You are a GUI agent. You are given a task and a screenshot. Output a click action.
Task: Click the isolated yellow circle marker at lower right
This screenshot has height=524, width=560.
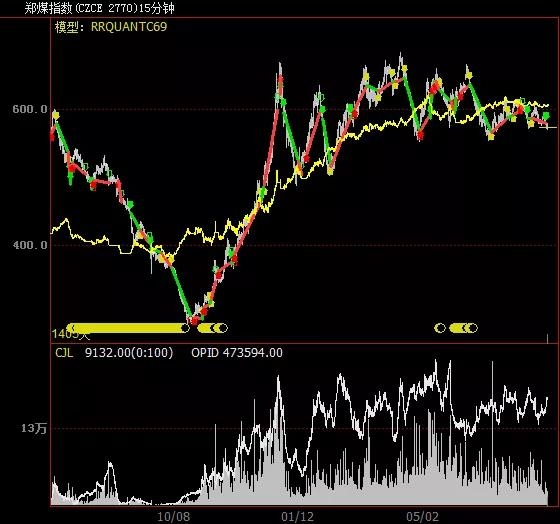[x=440, y=328]
